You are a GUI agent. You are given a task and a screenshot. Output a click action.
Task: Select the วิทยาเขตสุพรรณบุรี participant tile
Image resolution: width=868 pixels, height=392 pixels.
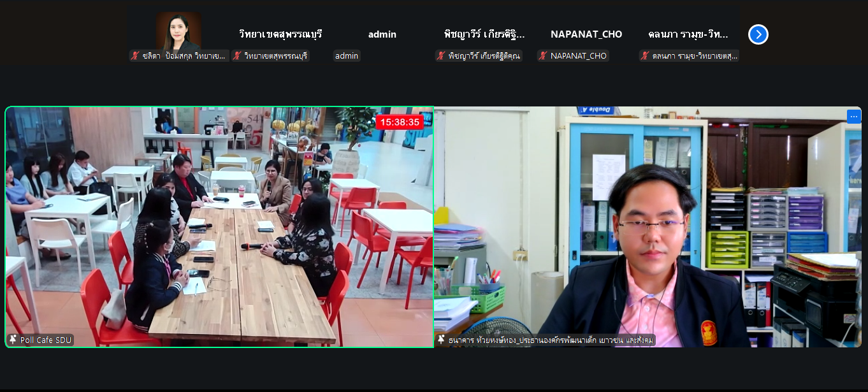[x=280, y=34]
